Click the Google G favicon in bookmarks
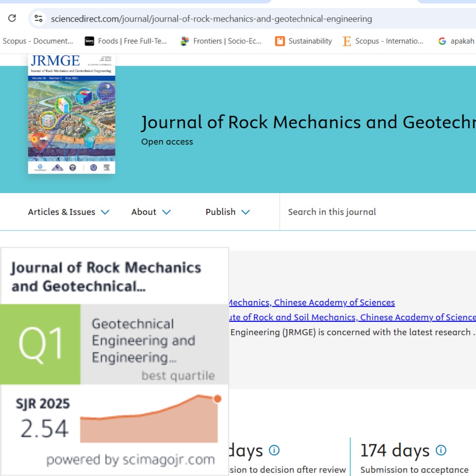This screenshot has height=476, width=476. [x=443, y=41]
